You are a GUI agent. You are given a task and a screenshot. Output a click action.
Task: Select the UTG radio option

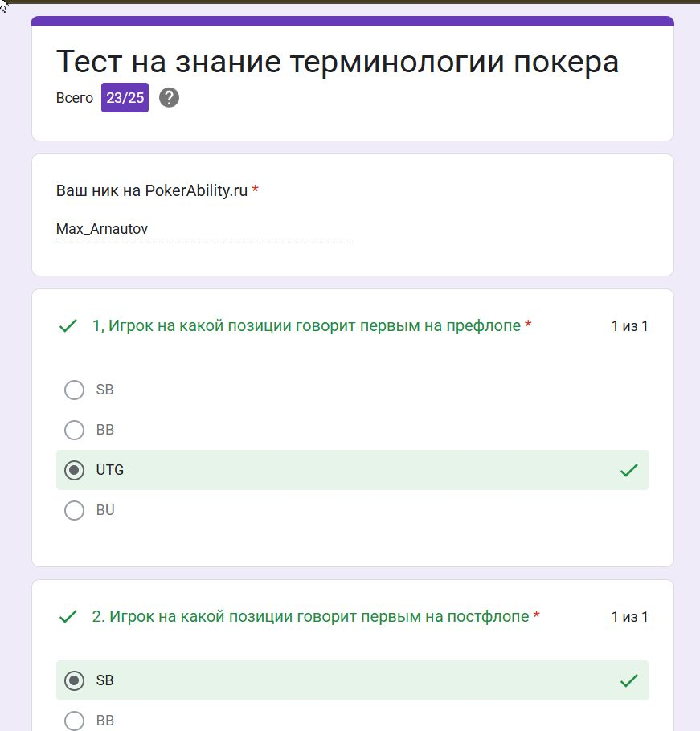(74, 470)
